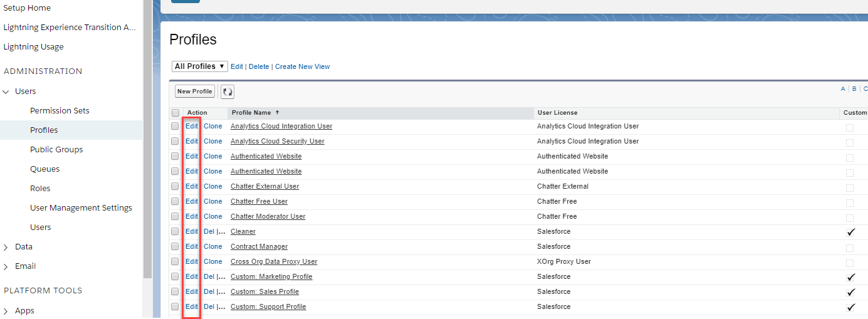Click the Profile Name column header
The image size is (868, 319).
click(x=380, y=113)
